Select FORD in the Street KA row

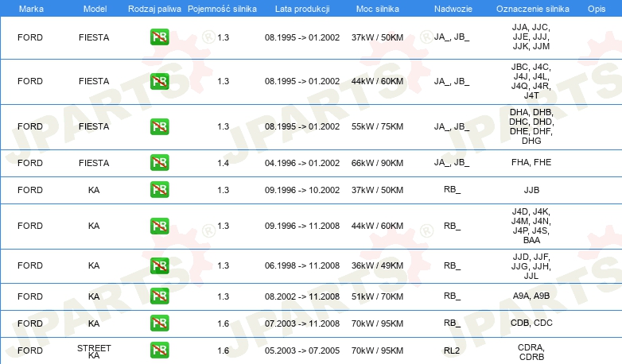coord(30,350)
